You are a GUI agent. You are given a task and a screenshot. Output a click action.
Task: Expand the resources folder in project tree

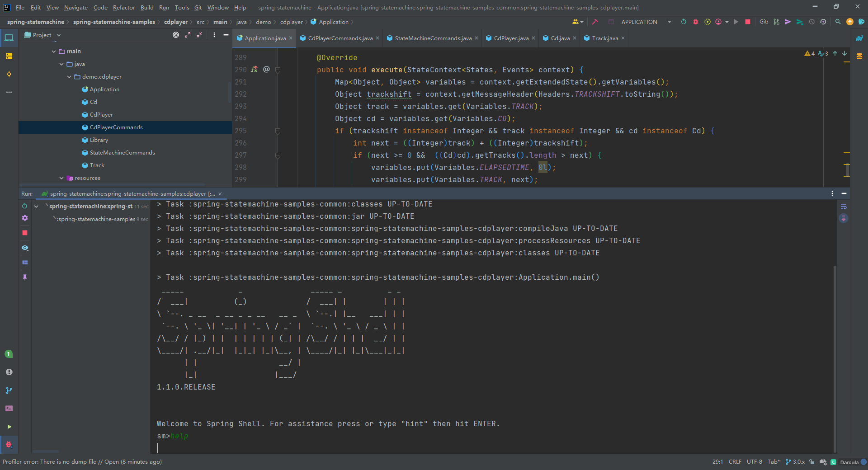click(x=61, y=178)
